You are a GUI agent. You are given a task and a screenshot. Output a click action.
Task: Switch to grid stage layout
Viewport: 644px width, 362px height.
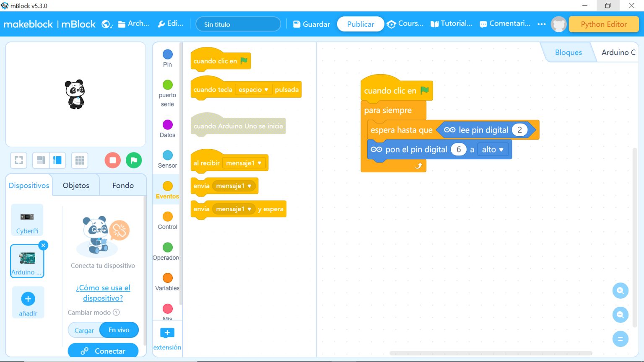[79, 160]
